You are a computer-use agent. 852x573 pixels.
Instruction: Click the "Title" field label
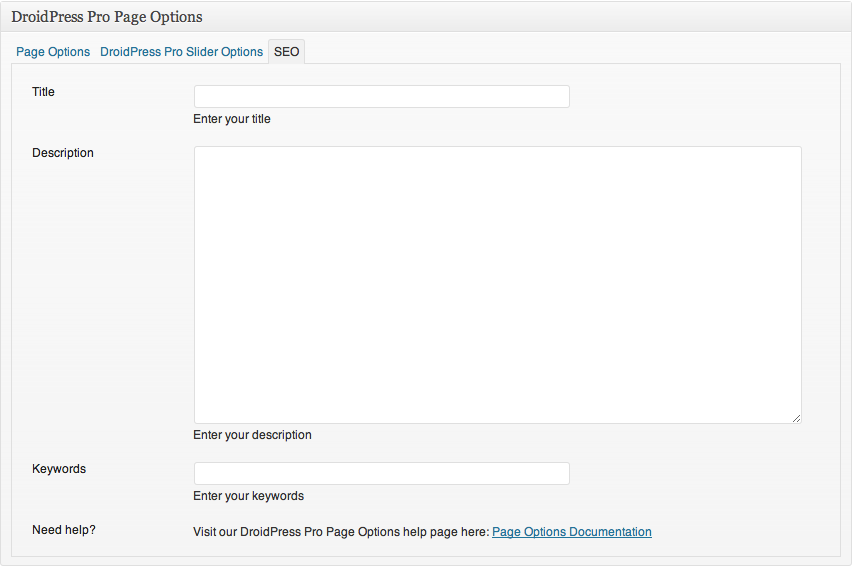pos(43,92)
